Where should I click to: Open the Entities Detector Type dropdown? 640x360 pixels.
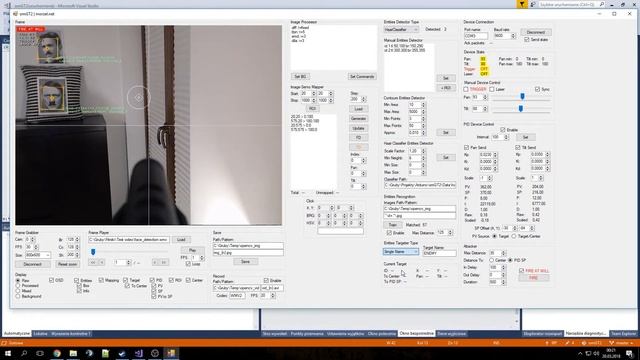click(401, 30)
